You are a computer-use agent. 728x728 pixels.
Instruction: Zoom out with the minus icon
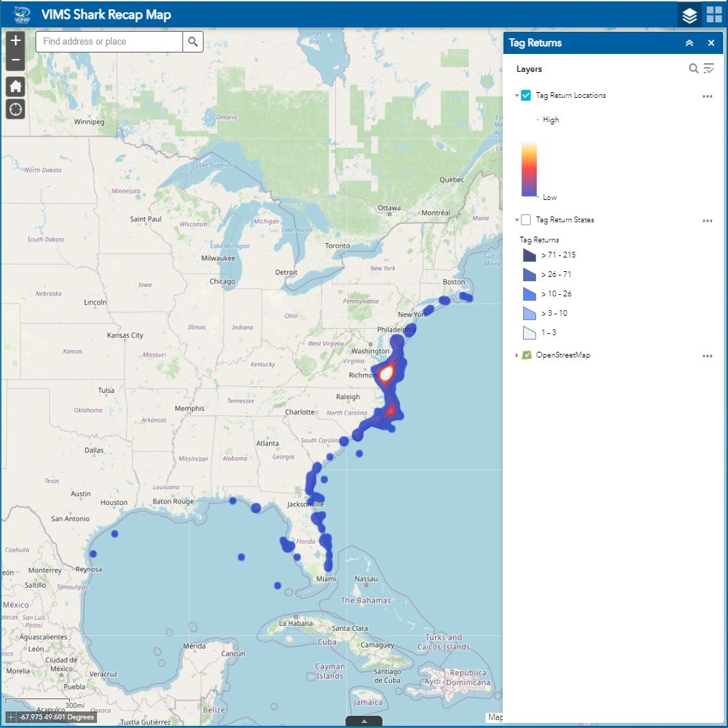(x=15, y=59)
